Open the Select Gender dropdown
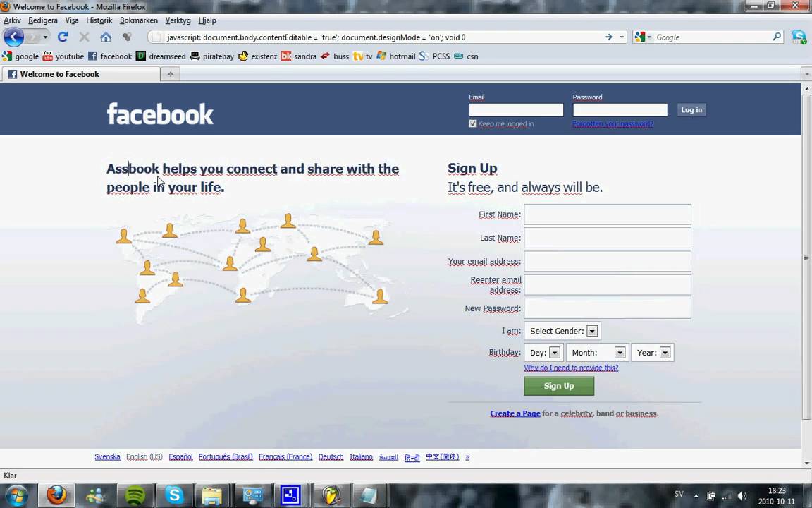Viewport: 812px width, 508px height. 562,331
